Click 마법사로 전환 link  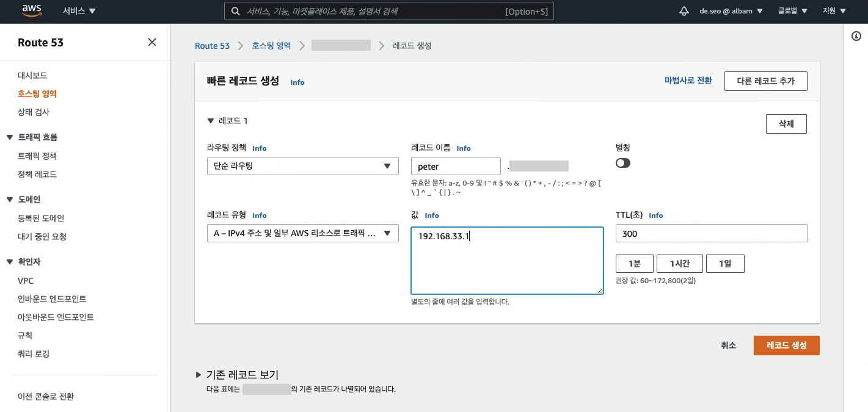pos(688,81)
